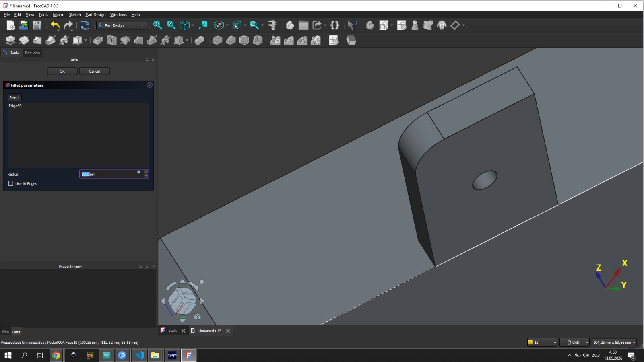The width and height of the screenshot is (644, 362).
Task: Create a Clone (sheep icon)
Action: 442,25
